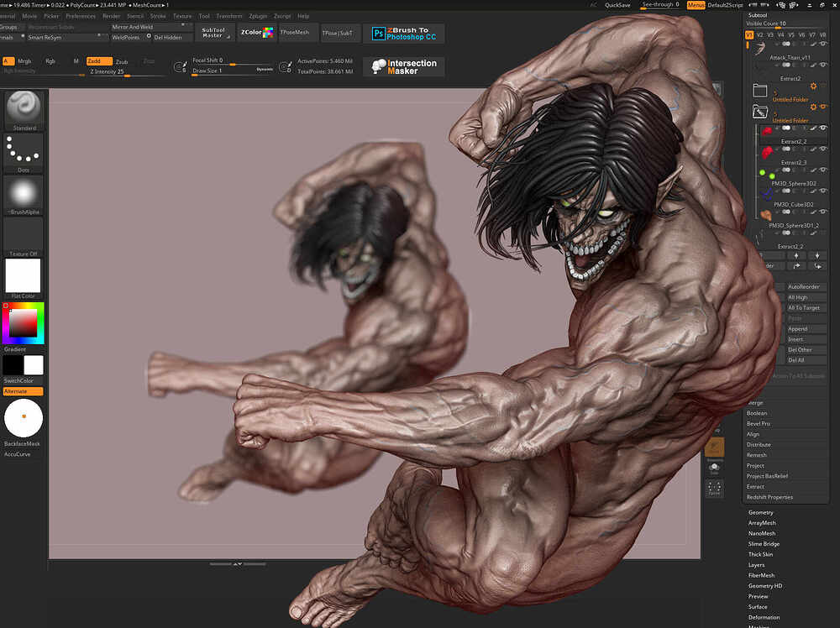
Task: Enable the Zsub mode button
Action: pos(122,61)
